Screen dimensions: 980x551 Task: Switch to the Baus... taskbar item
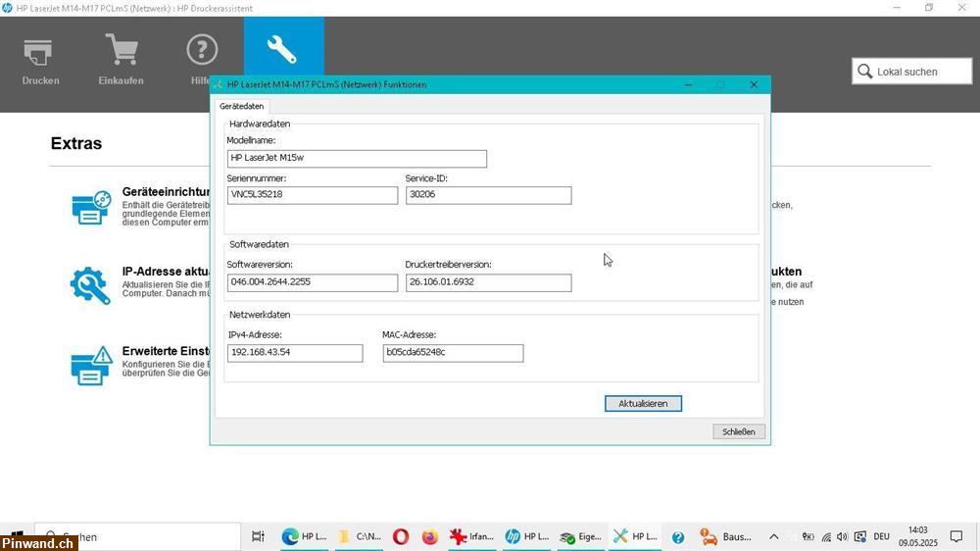pos(725,536)
